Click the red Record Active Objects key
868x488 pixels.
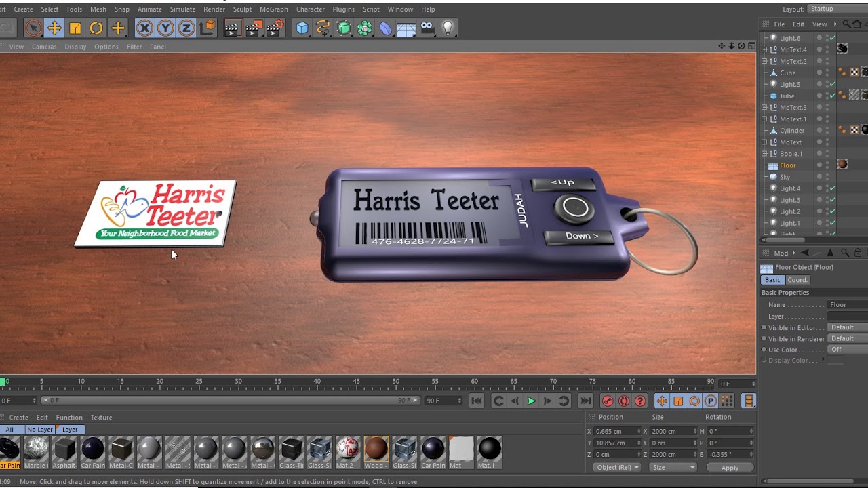coord(608,401)
